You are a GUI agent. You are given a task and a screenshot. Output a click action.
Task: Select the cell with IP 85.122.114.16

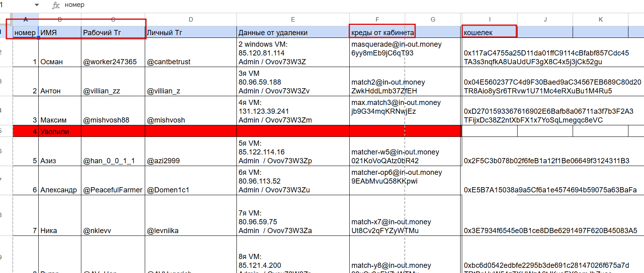tap(293, 151)
